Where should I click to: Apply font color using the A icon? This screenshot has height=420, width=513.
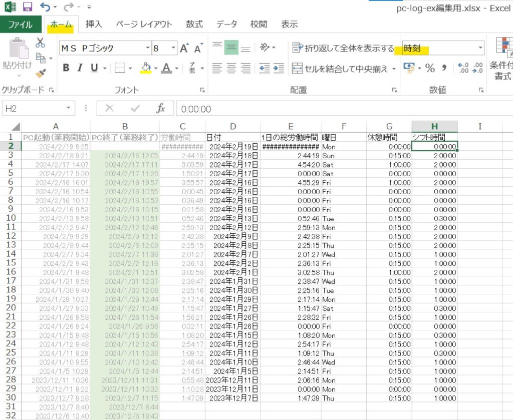coord(166,68)
